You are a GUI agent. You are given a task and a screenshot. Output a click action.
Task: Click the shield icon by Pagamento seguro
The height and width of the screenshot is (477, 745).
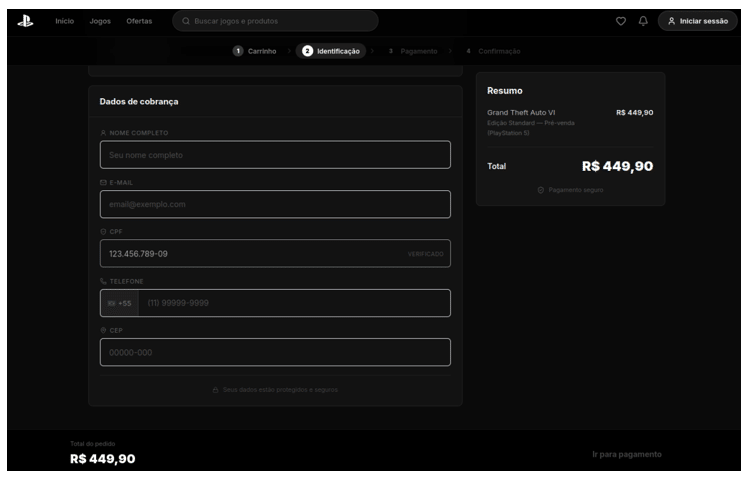(541, 190)
